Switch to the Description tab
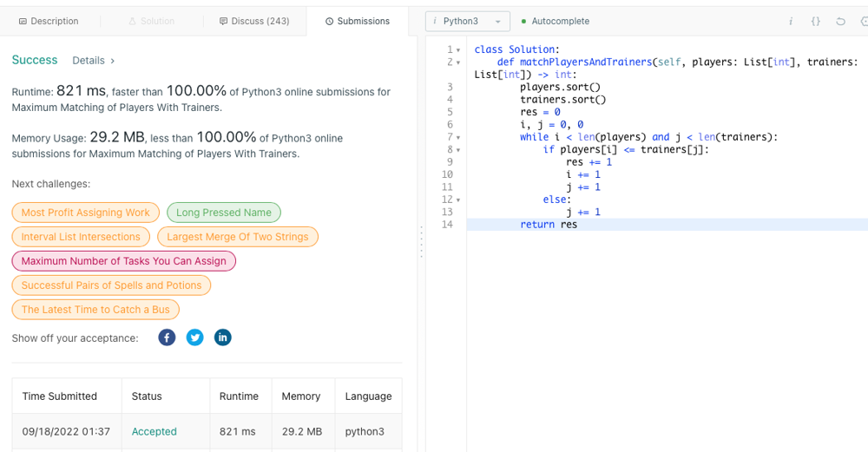This screenshot has height=452, width=868. (49, 21)
